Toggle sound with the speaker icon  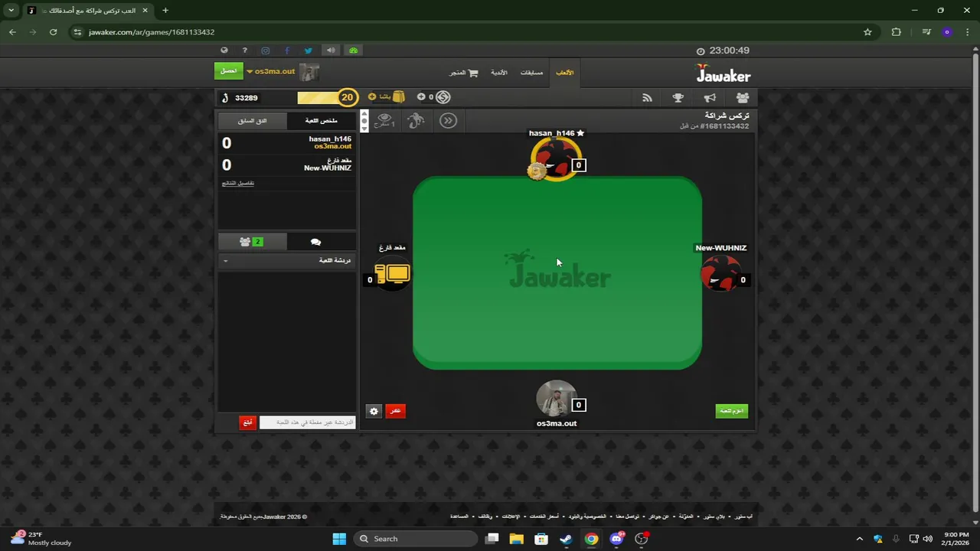coord(331,51)
